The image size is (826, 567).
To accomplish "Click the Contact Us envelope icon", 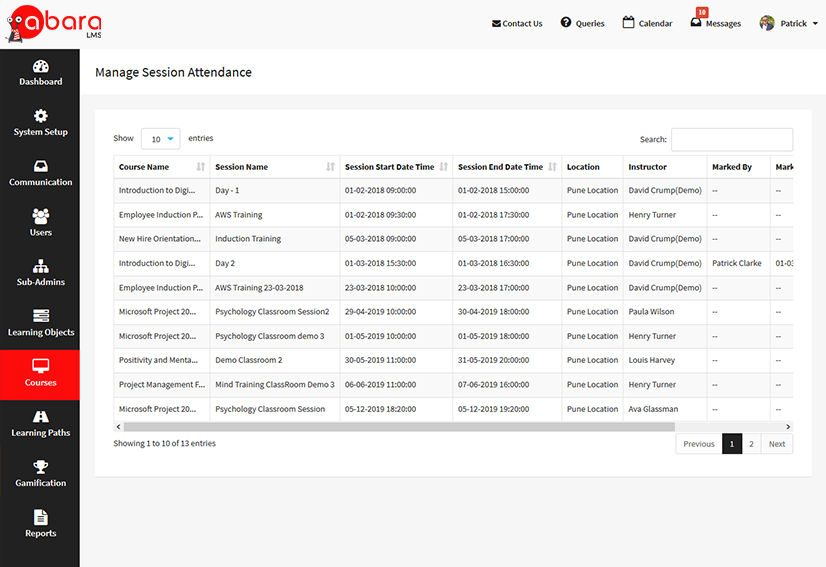I will [x=496, y=24].
